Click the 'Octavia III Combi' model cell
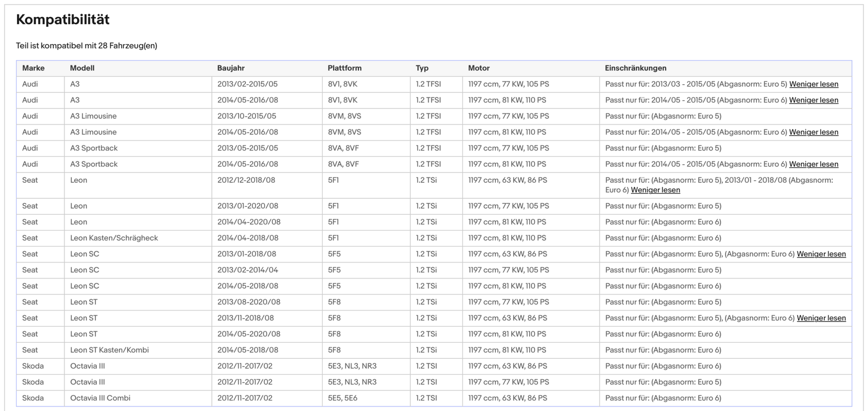 coord(100,398)
